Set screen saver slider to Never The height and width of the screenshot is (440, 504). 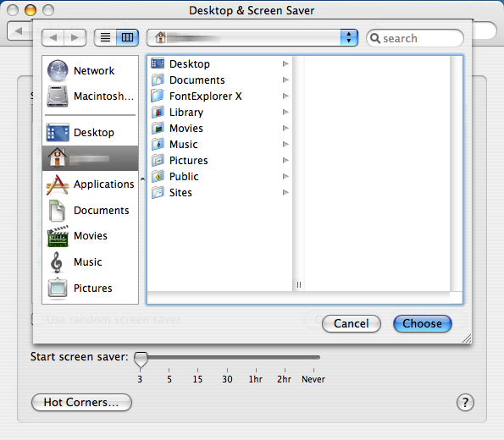point(313,357)
